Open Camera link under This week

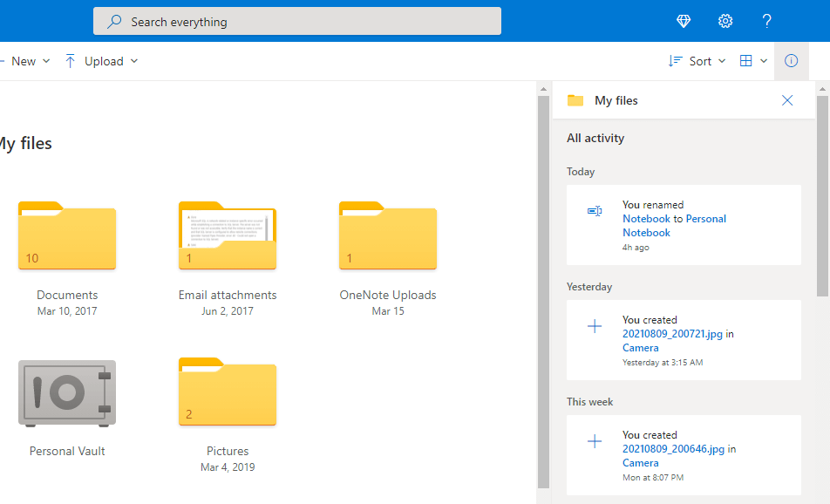pyautogui.click(x=641, y=463)
